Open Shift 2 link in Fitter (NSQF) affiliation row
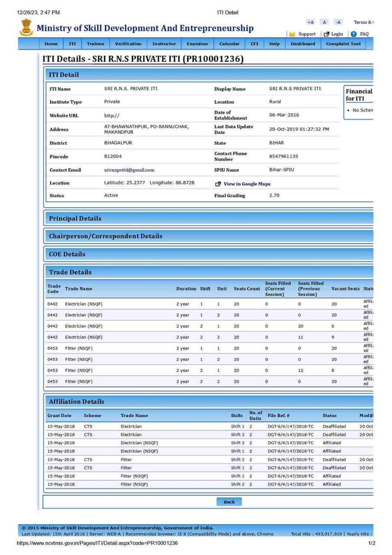The height and width of the screenshot is (555, 392). (x=238, y=484)
